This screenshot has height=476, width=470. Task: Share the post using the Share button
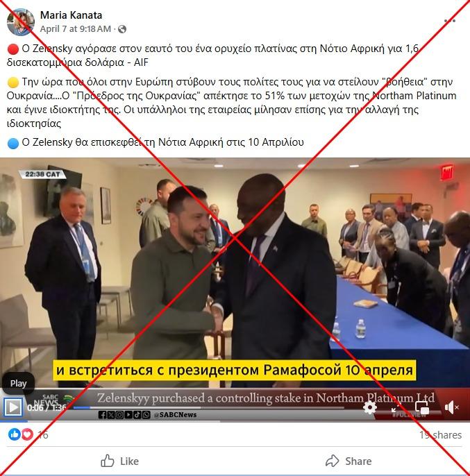pos(349,461)
